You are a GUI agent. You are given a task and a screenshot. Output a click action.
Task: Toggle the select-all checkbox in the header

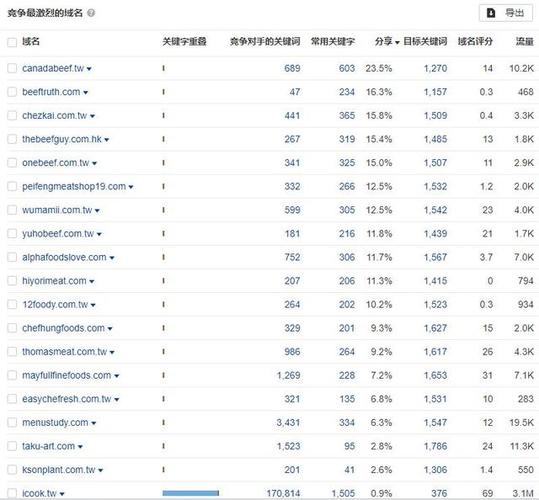click(x=12, y=42)
